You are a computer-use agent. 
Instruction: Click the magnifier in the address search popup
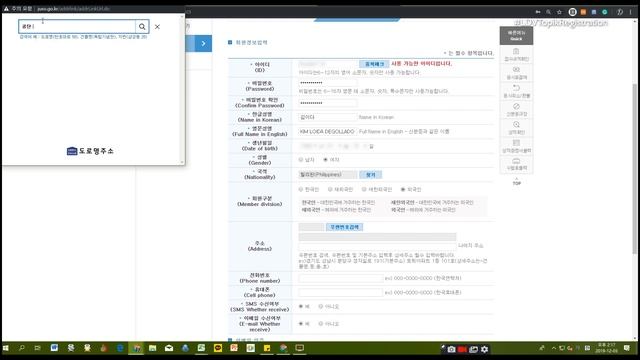pyautogui.click(x=142, y=27)
